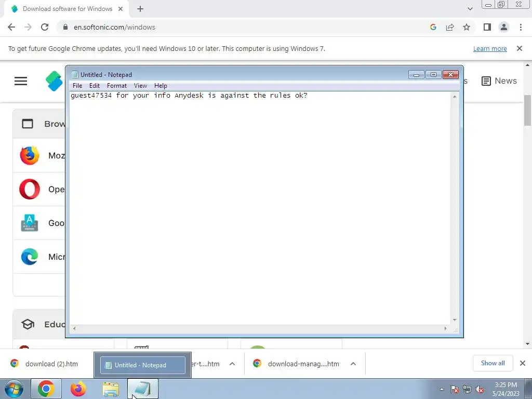Click muted volume tray icon
Image resolution: width=532 pixels, height=399 pixels.
480,390
